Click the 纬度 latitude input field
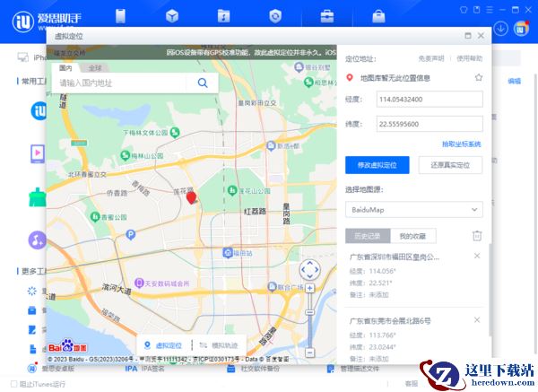The width and height of the screenshot is (538, 392). click(430, 124)
